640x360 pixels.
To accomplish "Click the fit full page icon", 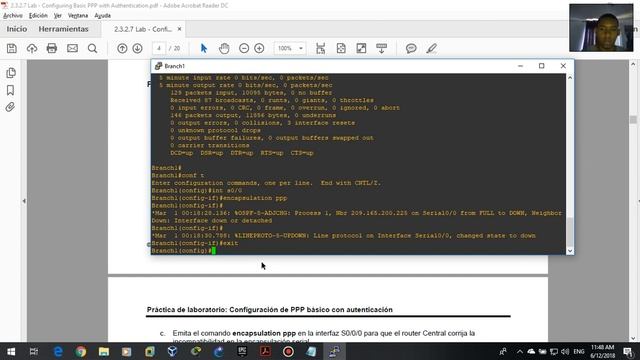I will pyautogui.click(x=341, y=49).
